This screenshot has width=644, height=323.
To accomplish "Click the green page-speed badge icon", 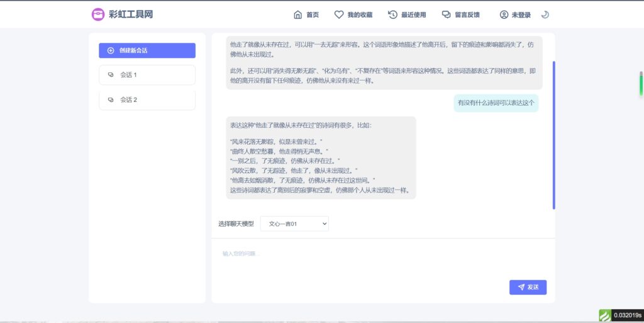I will (604, 315).
